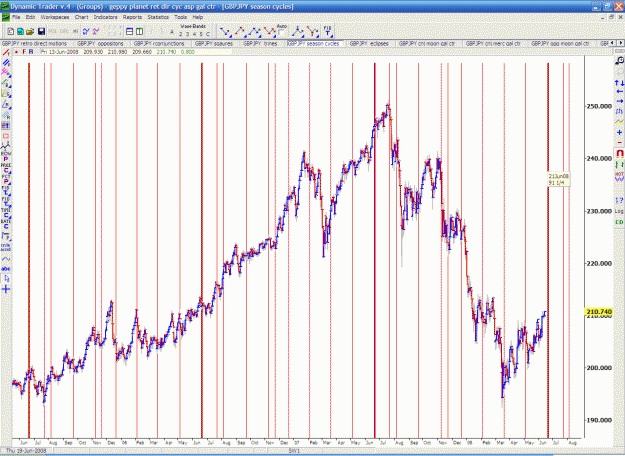Open the Statistics menu

158,17
